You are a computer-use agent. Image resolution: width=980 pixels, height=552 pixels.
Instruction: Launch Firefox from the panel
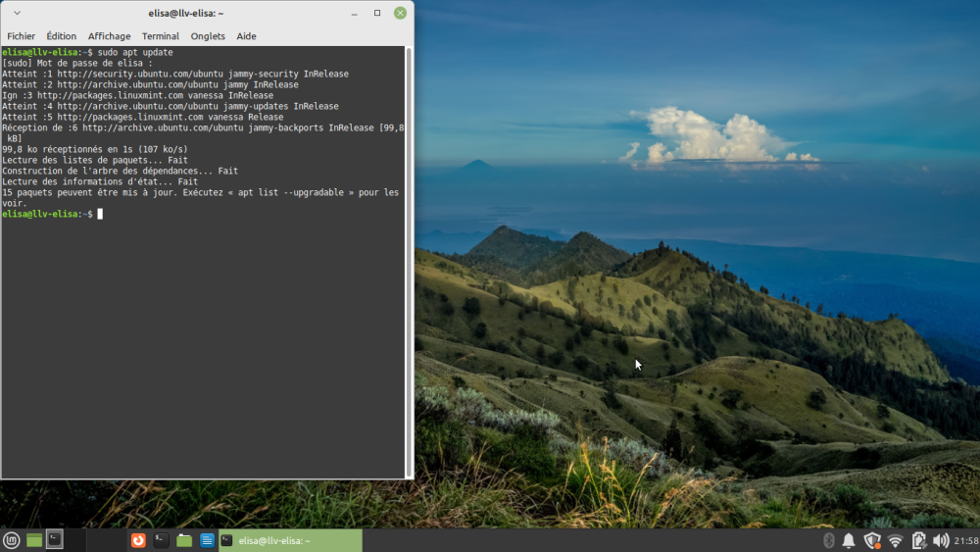[139, 540]
